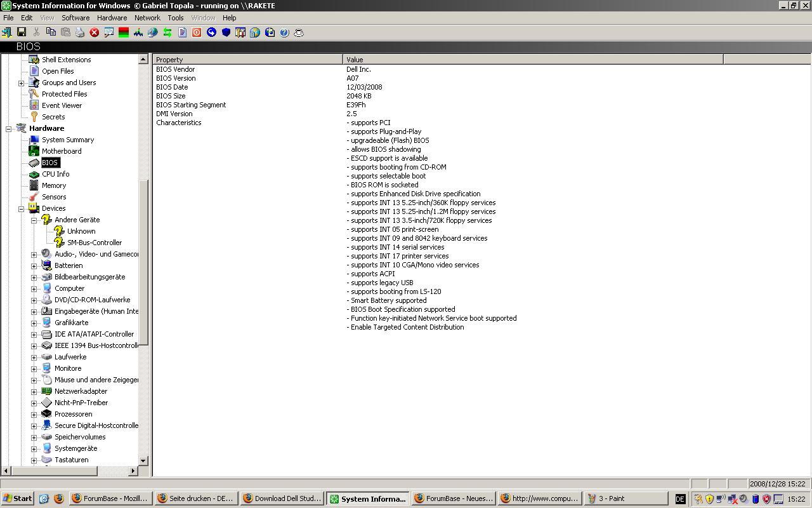812x508 pixels.
Task: Select SM-Bus-Controller device
Action: 95,243
